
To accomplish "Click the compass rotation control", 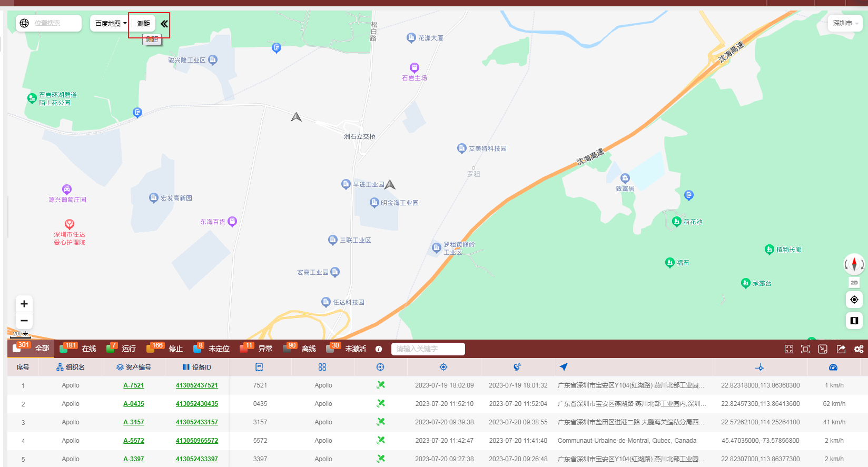I will [854, 264].
